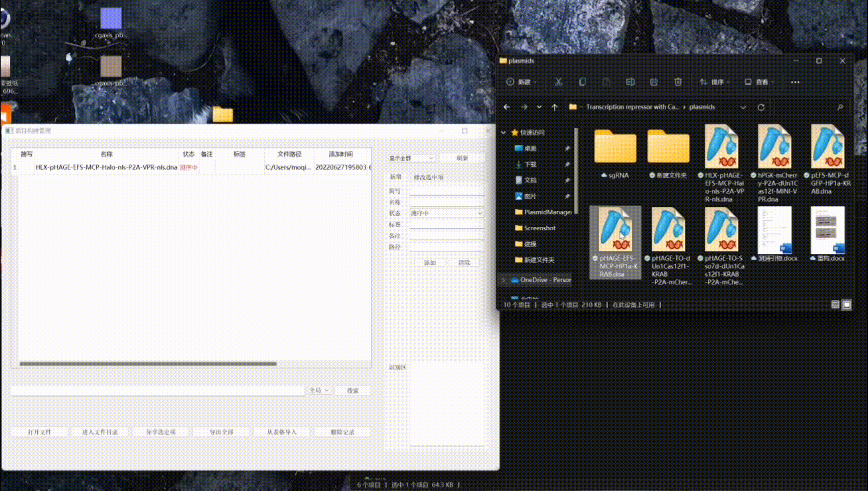Click the 简写 input field
This screenshot has height=491, width=868.
(x=447, y=191)
